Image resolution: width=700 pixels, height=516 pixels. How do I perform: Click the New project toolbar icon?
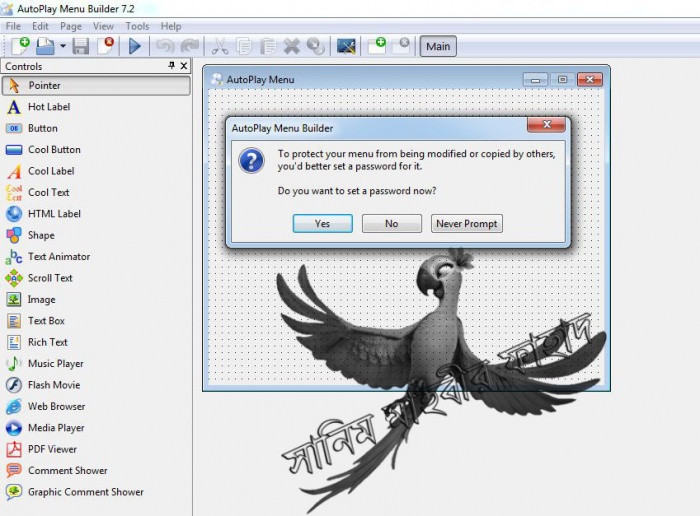click(20, 46)
